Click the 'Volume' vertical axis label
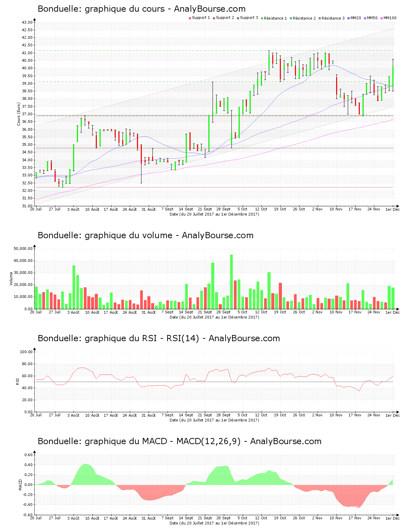 pyautogui.click(x=11, y=279)
